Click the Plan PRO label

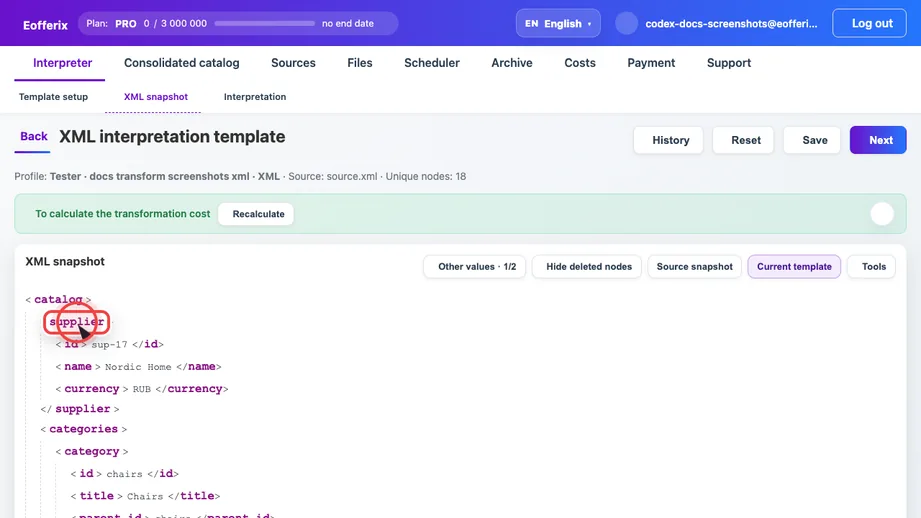coord(111,23)
